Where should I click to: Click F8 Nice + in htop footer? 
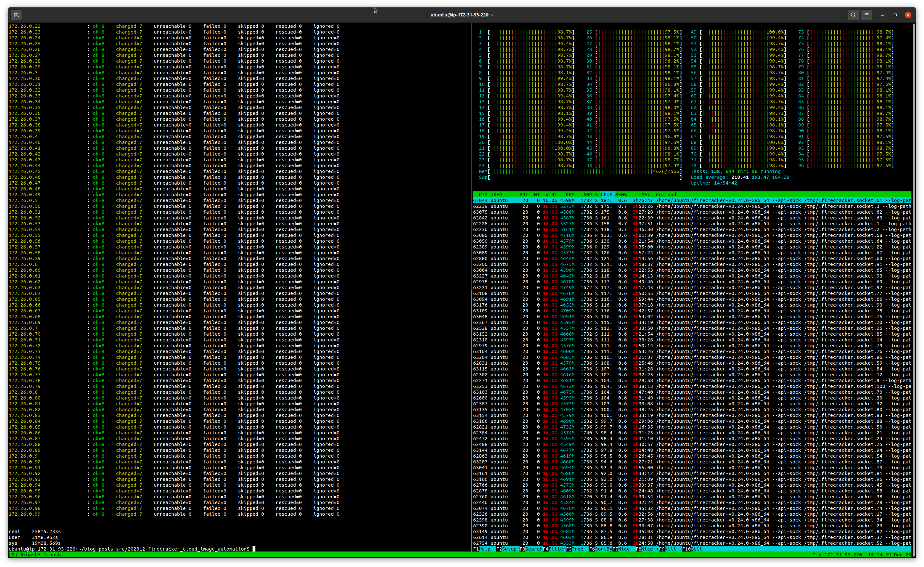pos(647,549)
